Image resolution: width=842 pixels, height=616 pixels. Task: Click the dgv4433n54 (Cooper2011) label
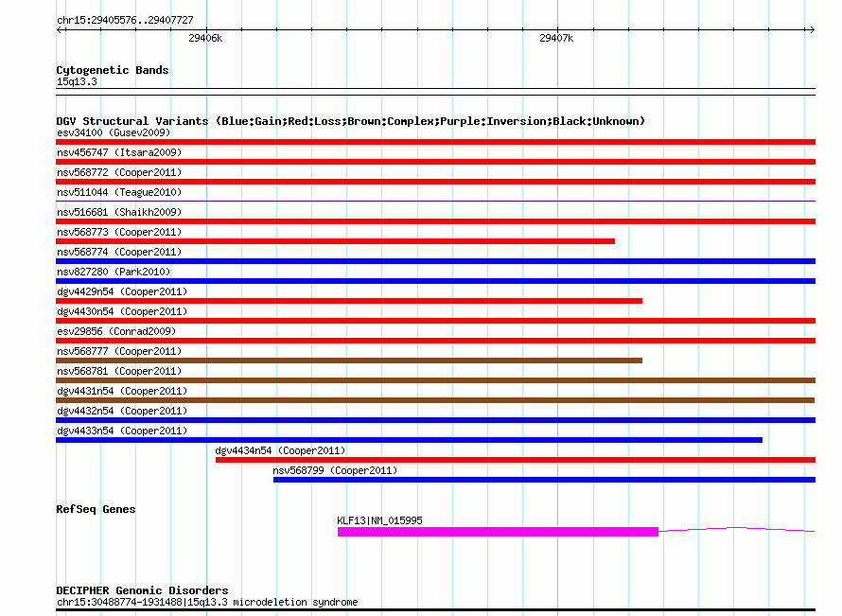[122, 431]
